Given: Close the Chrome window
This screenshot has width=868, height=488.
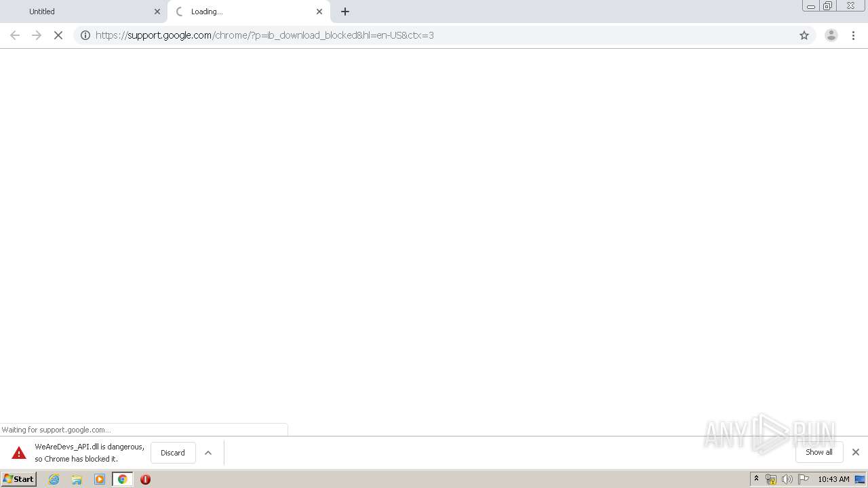Looking at the screenshot, I should pos(850,6).
